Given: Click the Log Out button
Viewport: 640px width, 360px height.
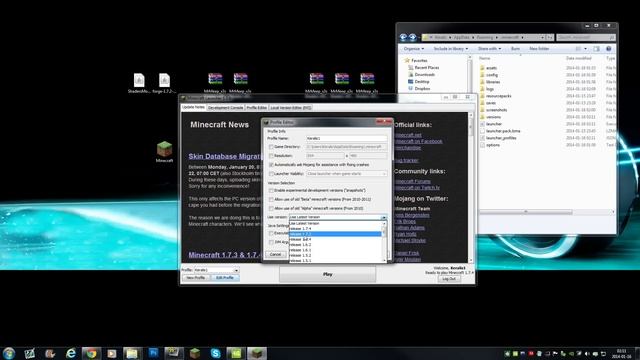Looking at the screenshot, I should pos(449,279).
